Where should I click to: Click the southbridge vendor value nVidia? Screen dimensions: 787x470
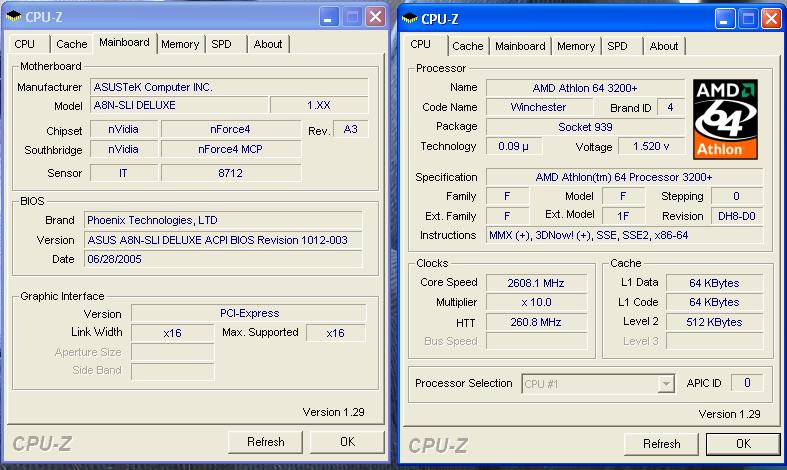point(123,149)
